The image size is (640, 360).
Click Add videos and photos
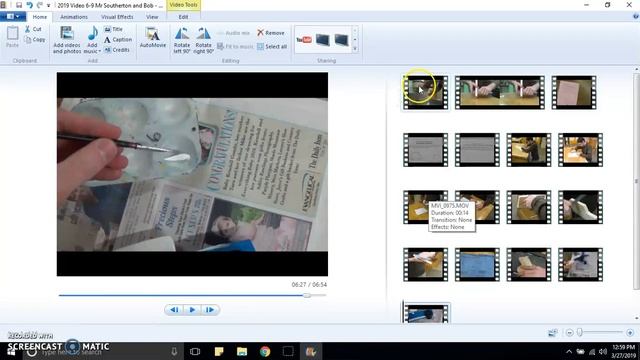click(x=67, y=40)
